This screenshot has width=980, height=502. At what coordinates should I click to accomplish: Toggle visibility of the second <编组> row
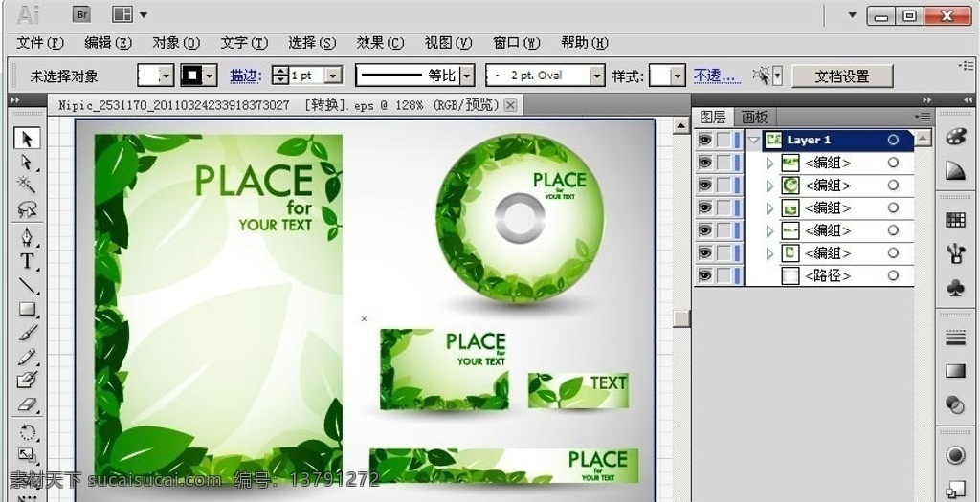tap(705, 185)
